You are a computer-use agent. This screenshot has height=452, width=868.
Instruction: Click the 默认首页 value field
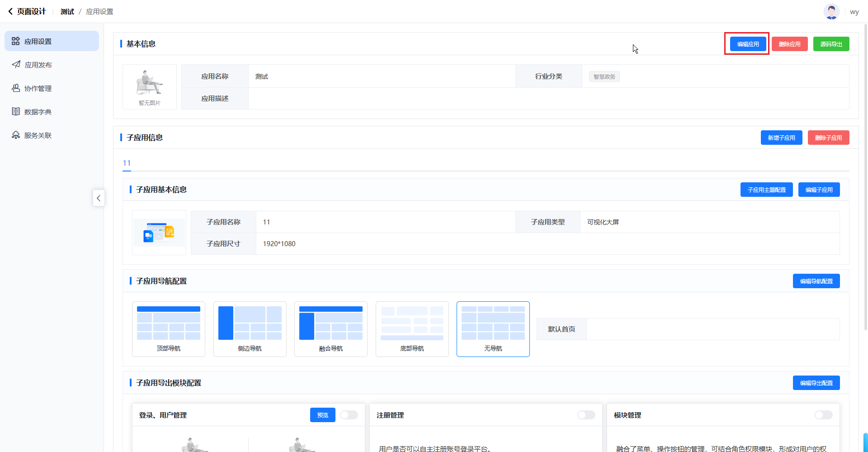point(712,329)
